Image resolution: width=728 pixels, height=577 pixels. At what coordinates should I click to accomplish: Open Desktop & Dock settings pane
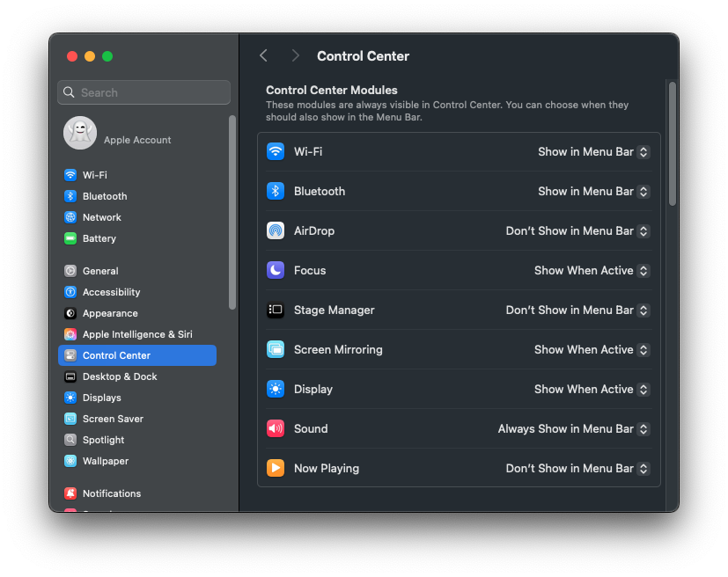click(x=137, y=376)
